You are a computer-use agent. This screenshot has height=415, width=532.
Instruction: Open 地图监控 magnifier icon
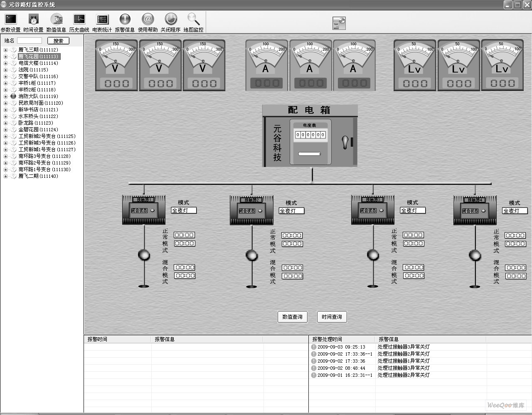click(193, 20)
